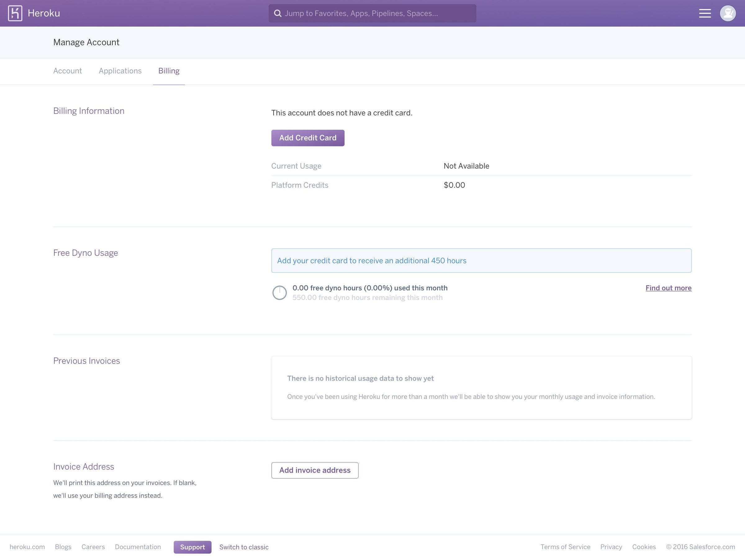Switch to the Applications tab
The width and height of the screenshot is (745, 560).
pos(120,71)
